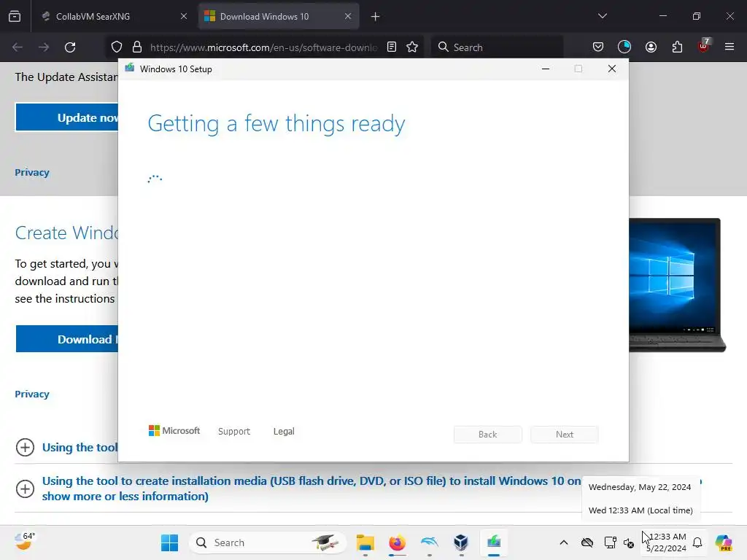Save page to Pocket
The width and height of the screenshot is (747, 560).
click(x=598, y=47)
